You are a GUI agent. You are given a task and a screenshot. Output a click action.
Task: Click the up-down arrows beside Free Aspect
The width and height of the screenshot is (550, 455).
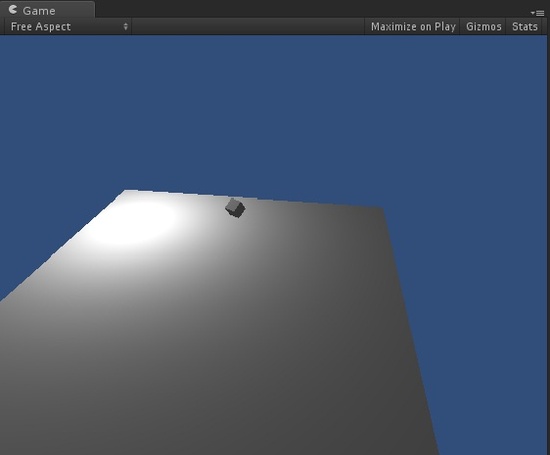point(126,27)
